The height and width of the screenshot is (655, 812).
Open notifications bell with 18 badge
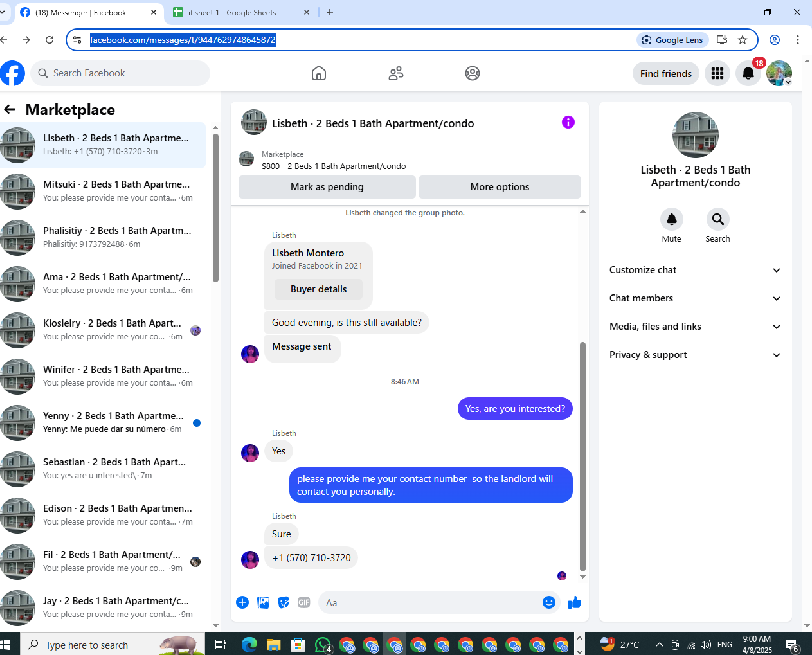point(748,73)
